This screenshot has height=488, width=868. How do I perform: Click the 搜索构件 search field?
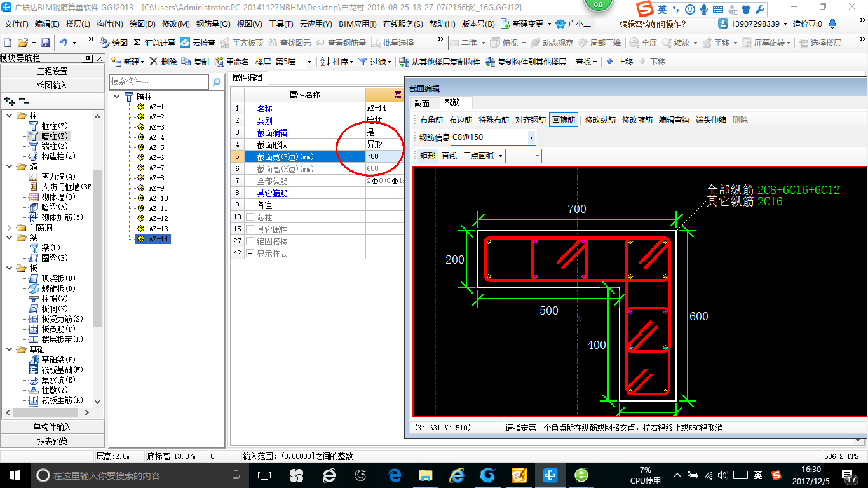coord(159,81)
